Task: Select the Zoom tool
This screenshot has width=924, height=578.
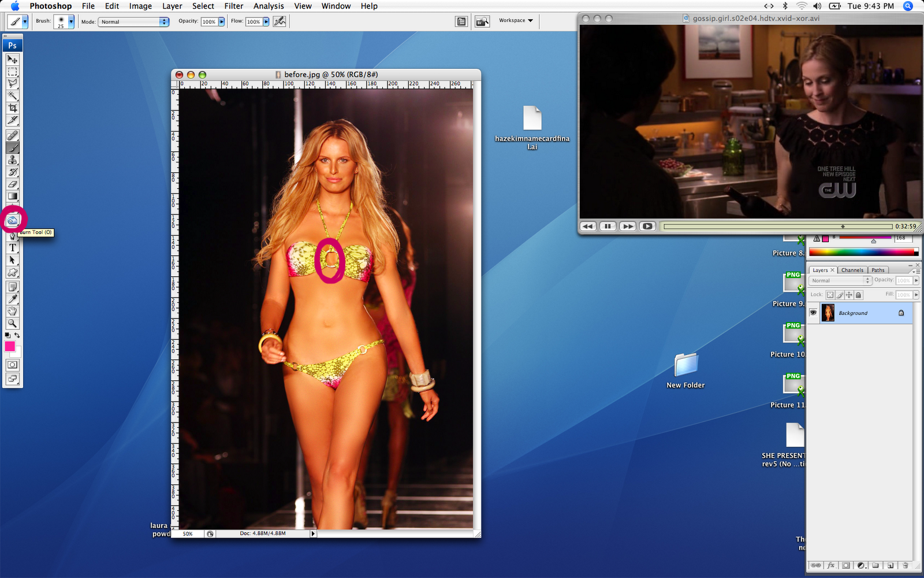Action: pyautogui.click(x=12, y=324)
